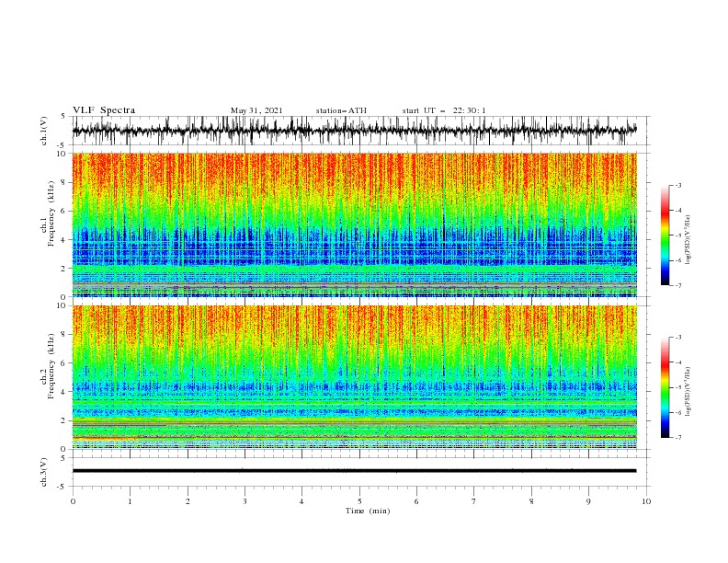Click the 'station=ATH' label

(x=341, y=110)
